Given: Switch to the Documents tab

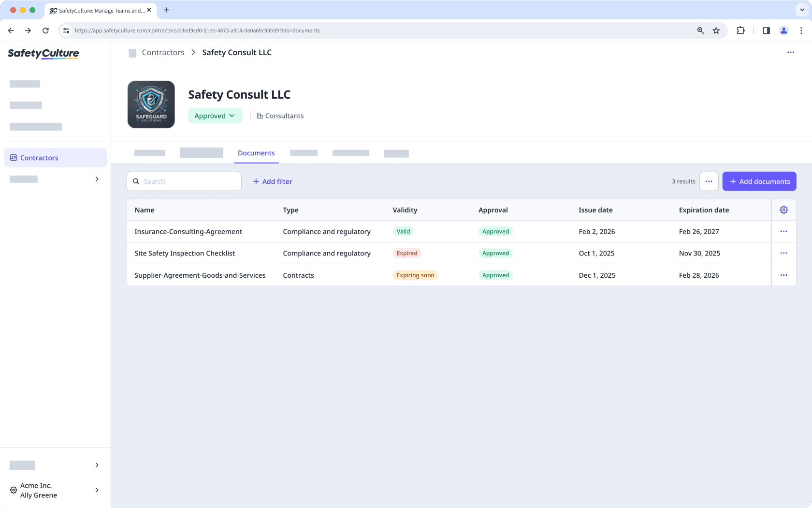Looking at the screenshot, I should pos(256,153).
